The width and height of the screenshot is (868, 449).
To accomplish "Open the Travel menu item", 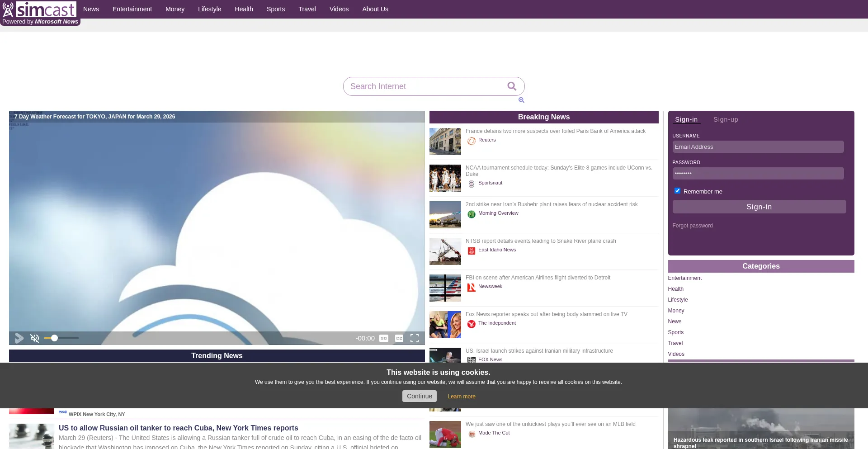I will [x=307, y=9].
